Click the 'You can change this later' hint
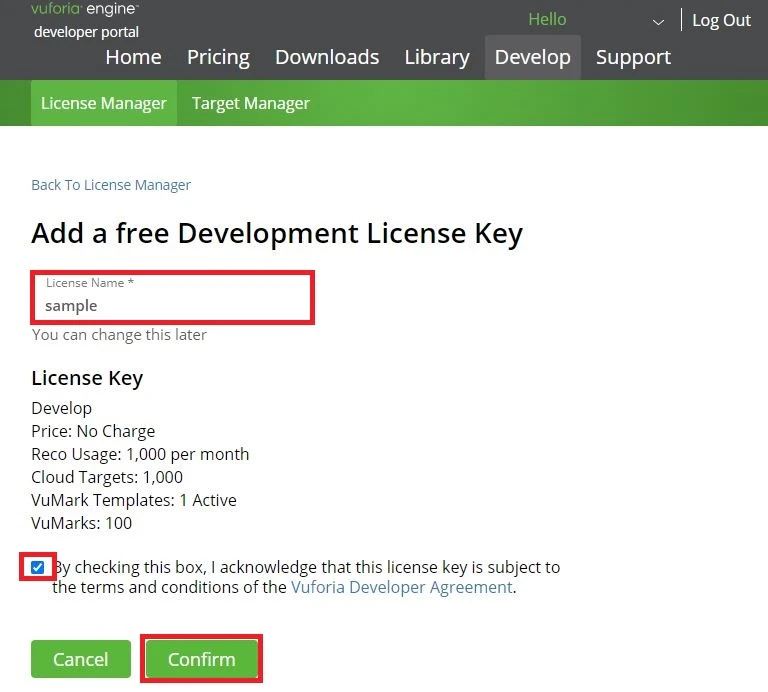Image resolution: width=768 pixels, height=692 pixels. [x=119, y=334]
